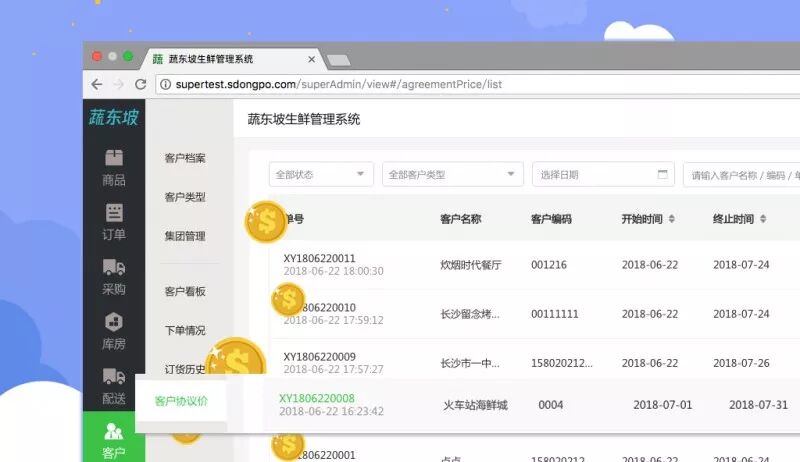Open 下单情况 submenu item

(x=185, y=330)
